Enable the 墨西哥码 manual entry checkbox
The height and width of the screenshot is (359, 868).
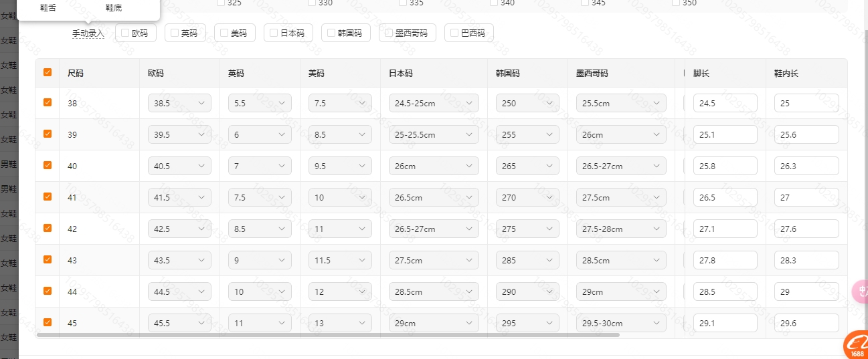tap(389, 33)
